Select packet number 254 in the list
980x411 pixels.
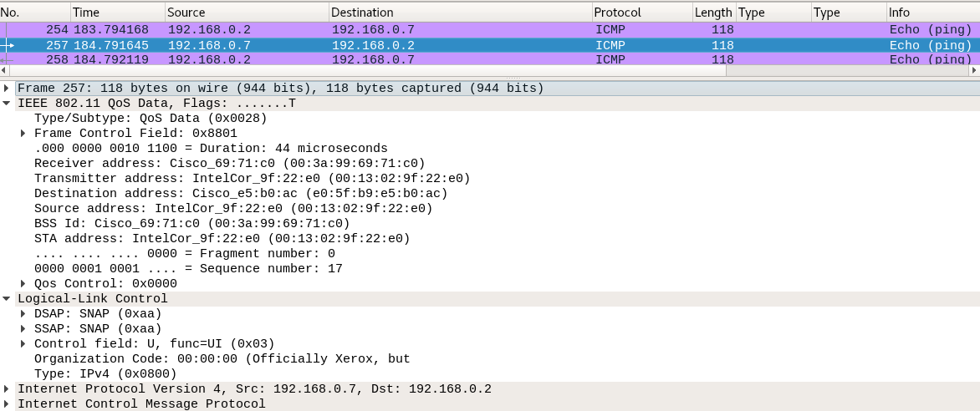tap(490, 29)
